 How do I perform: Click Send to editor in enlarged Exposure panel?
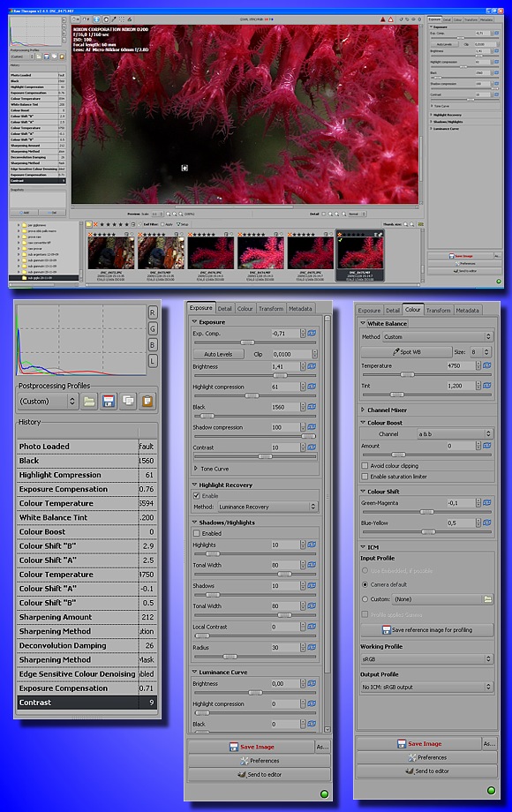point(259,775)
